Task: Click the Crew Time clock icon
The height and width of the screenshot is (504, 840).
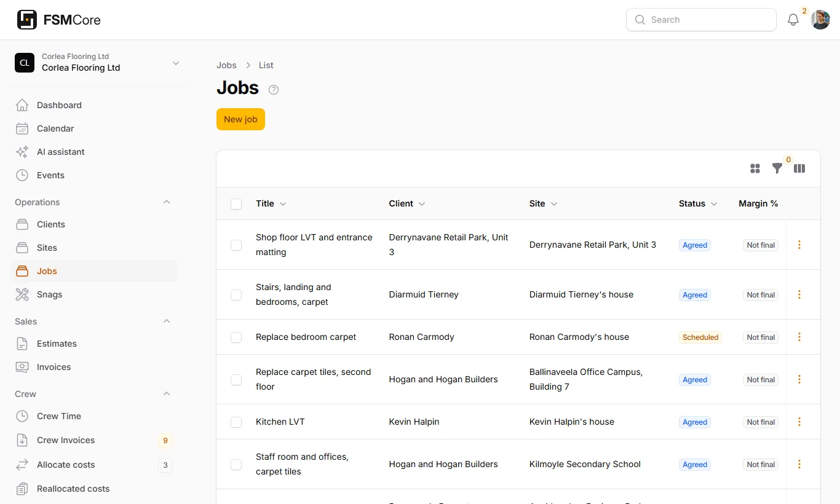Action: (x=22, y=416)
